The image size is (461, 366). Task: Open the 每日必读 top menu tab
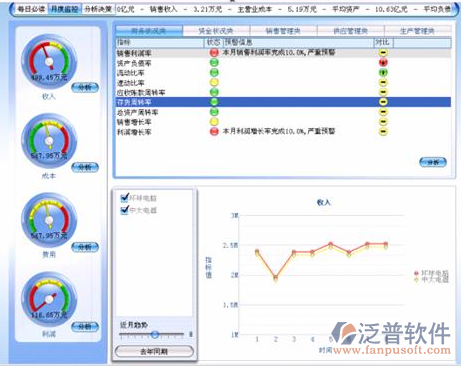31,9
